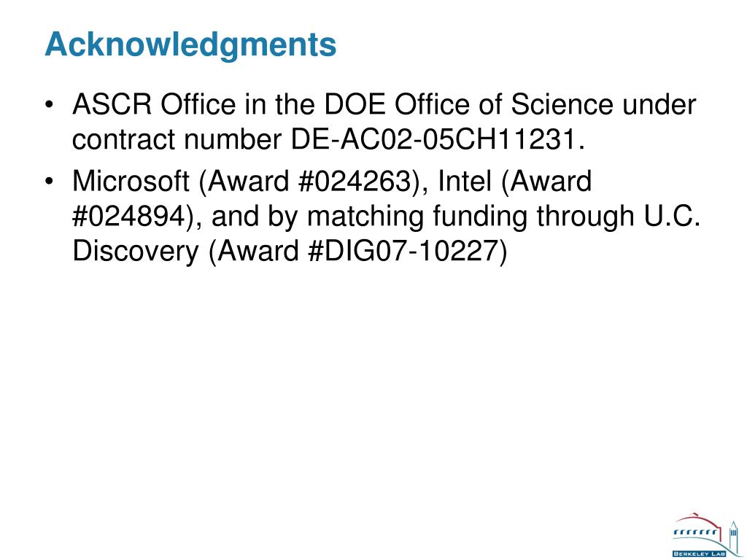Click the ASCR acronym
The width and height of the screenshot is (747, 560).
pos(112,104)
